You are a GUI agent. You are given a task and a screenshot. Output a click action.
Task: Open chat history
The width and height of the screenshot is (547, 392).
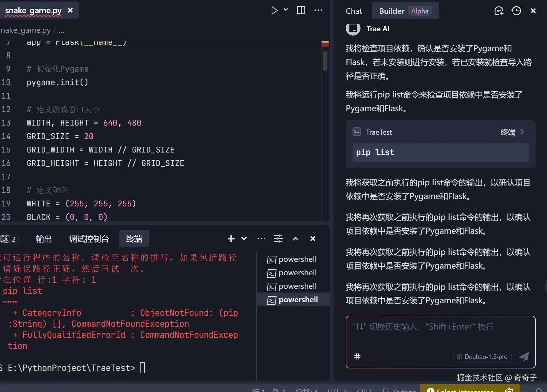click(x=516, y=11)
